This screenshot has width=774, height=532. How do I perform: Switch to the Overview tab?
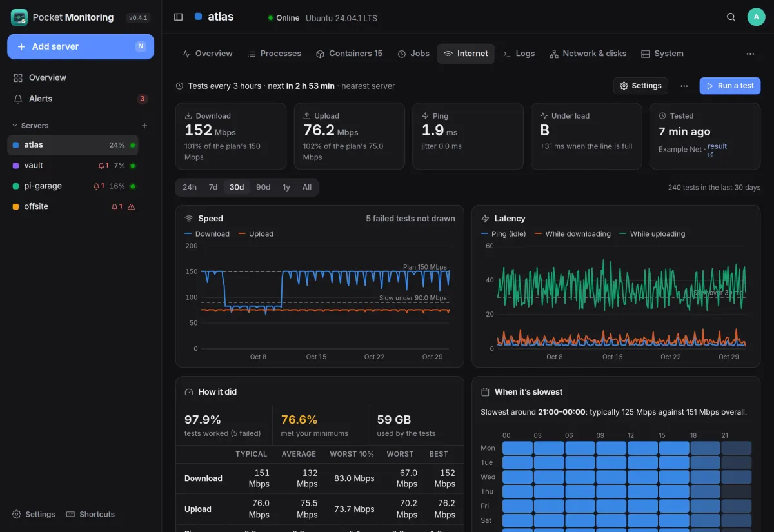click(208, 54)
